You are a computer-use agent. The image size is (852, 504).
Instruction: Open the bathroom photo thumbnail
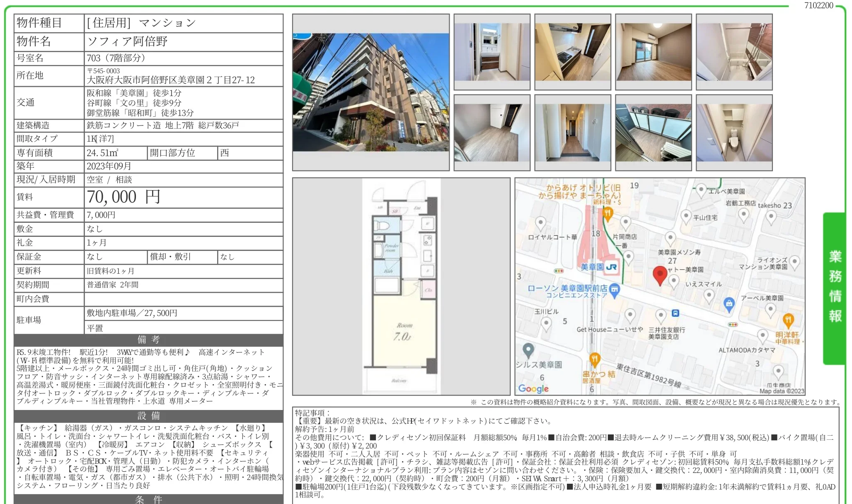pyautogui.click(x=734, y=52)
